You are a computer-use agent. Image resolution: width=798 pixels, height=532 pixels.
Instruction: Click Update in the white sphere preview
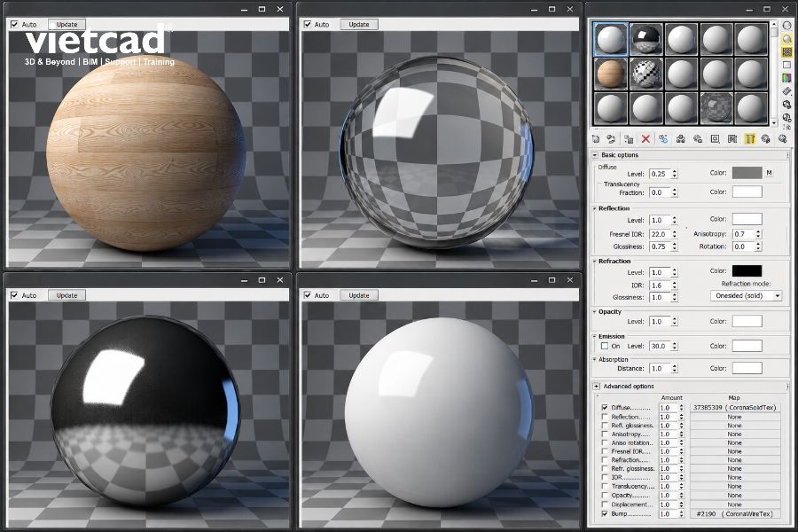coord(359,295)
